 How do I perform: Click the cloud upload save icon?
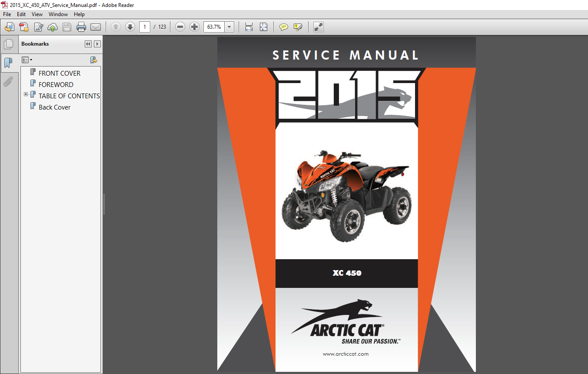coord(53,27)
